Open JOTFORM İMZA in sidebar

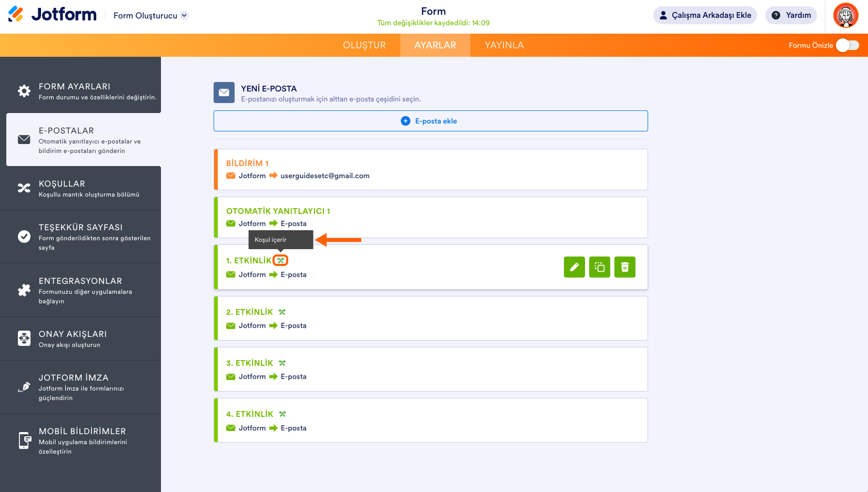[x=80, y=387]
